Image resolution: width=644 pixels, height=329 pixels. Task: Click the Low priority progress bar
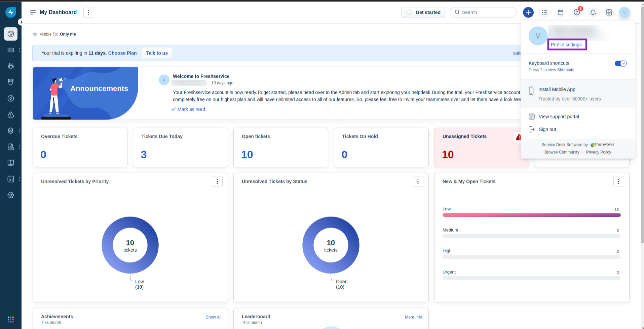tap(531, 215)
